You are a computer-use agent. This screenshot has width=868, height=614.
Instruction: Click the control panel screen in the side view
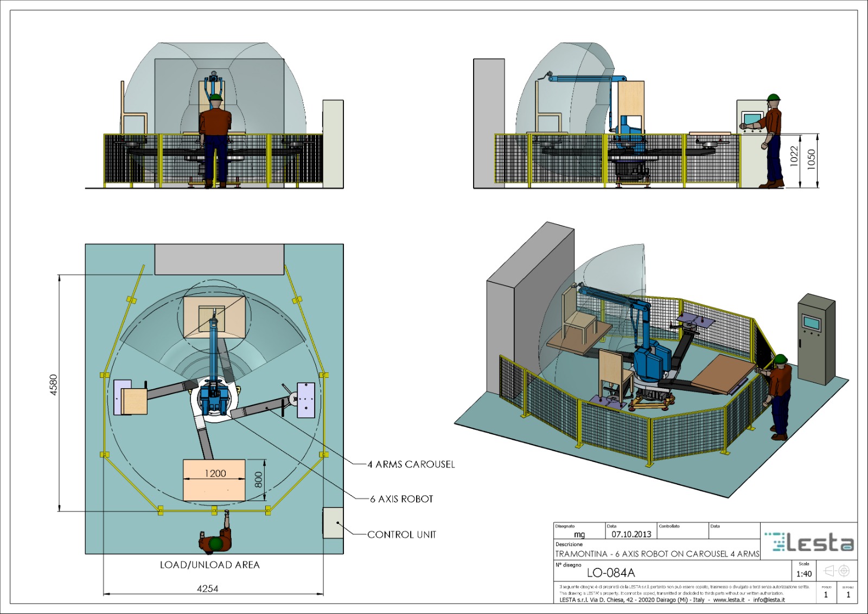pos(752,118)
